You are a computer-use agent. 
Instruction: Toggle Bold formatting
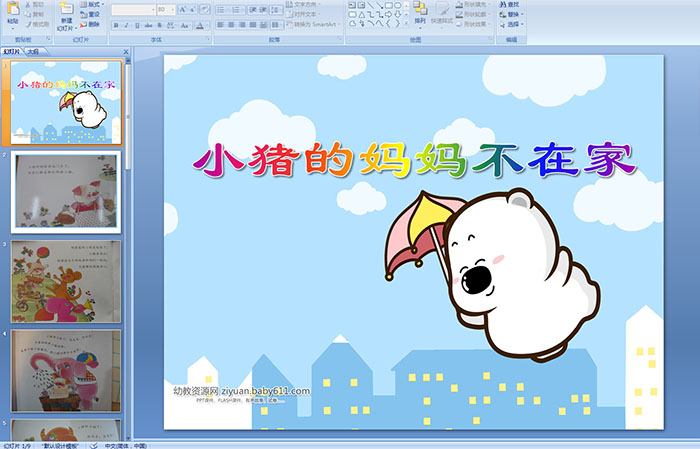115,25
